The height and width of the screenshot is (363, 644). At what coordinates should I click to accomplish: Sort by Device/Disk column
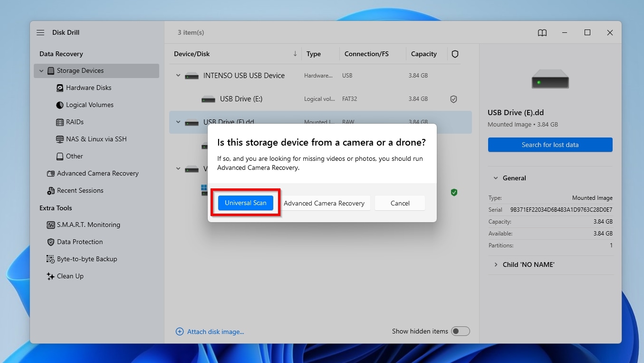[x=192, y=54]
